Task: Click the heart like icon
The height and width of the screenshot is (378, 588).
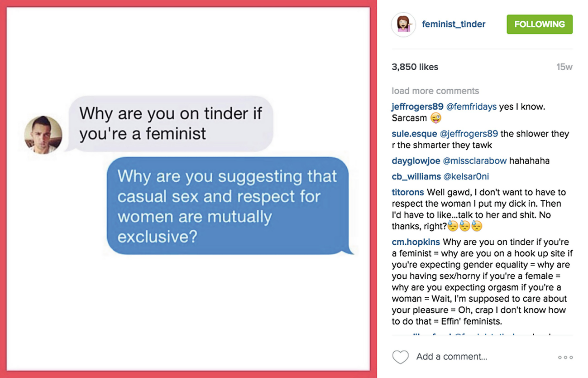Action: click(400, 357)
